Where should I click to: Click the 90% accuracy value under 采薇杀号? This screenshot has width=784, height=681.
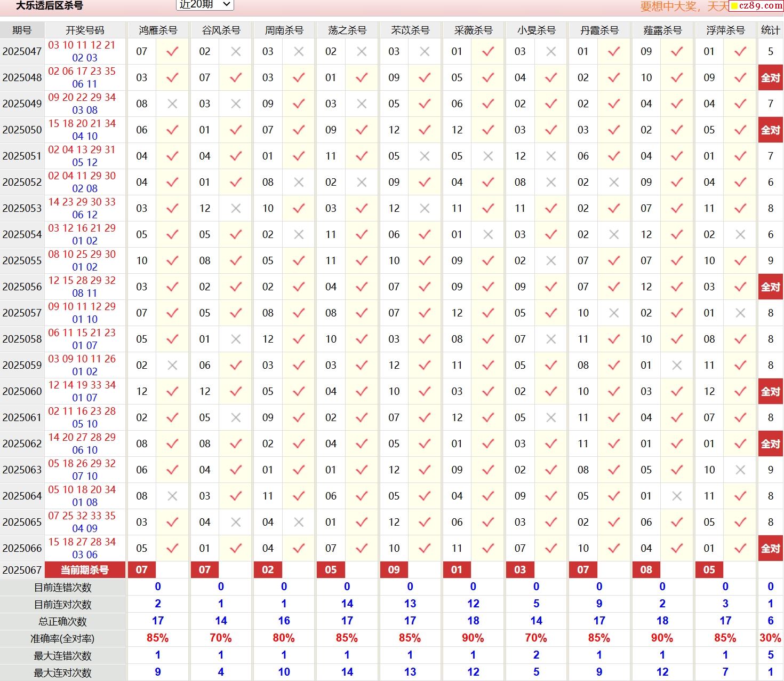point(473,638)
